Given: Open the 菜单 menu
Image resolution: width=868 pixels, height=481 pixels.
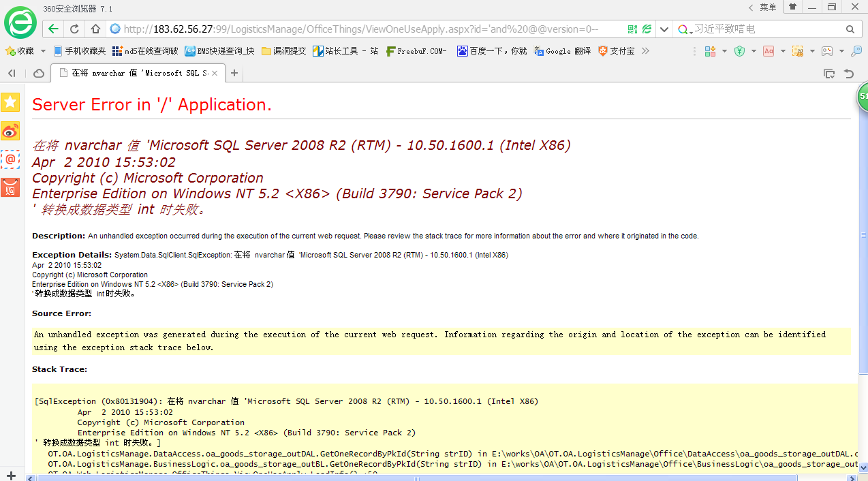Looking at the screenshot, I should pyautogui.click(x=768, y=7).
